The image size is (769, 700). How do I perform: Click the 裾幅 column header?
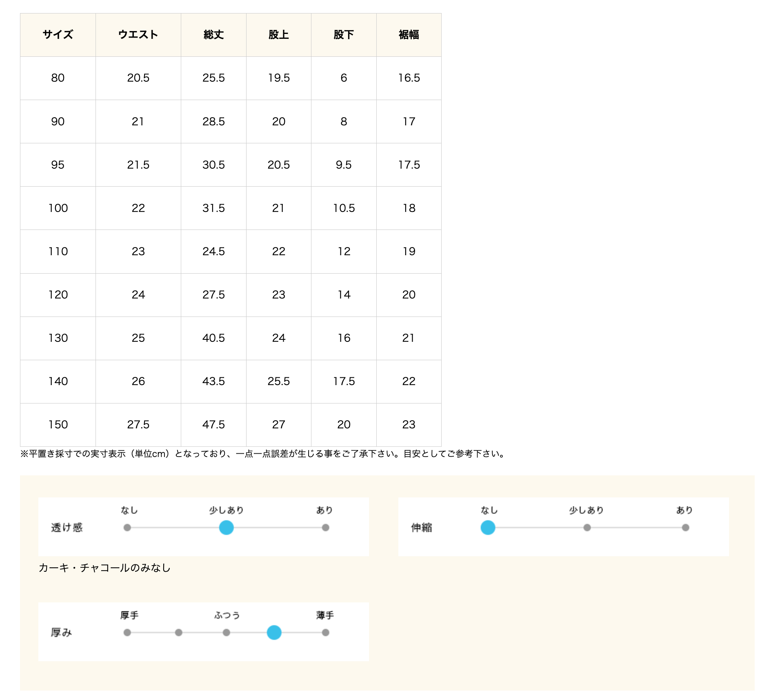[x=409, y=35]
